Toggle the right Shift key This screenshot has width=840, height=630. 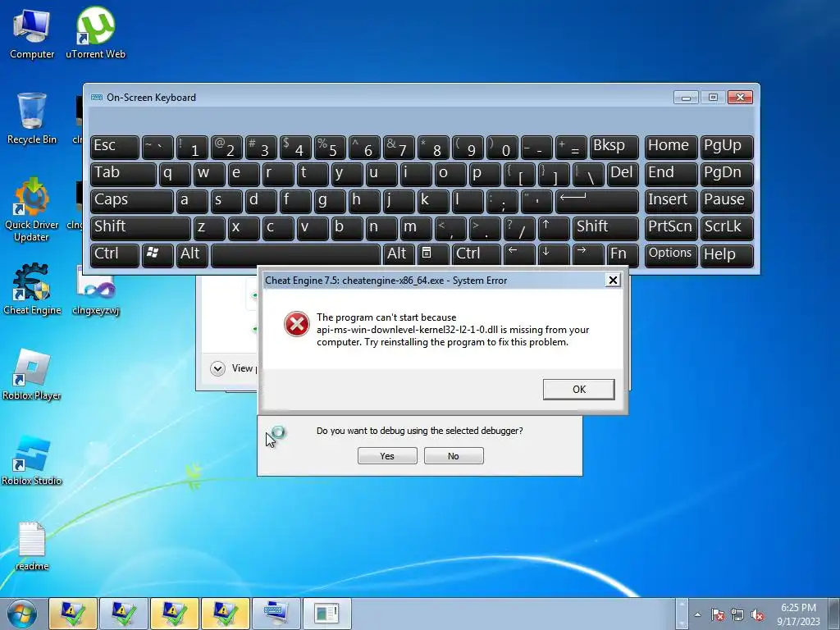tap(605, 228)
